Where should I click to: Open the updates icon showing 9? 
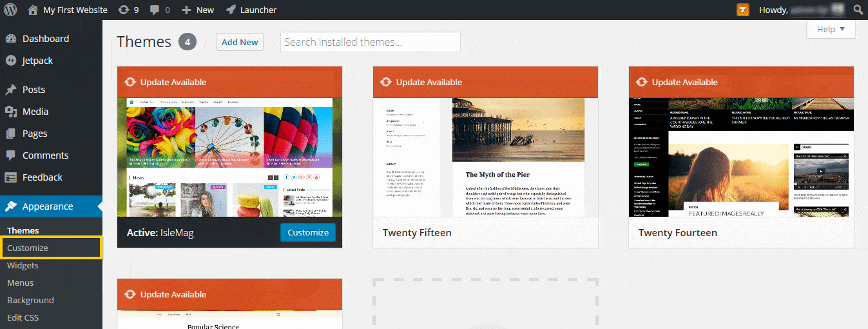click(x=124, y=10)
